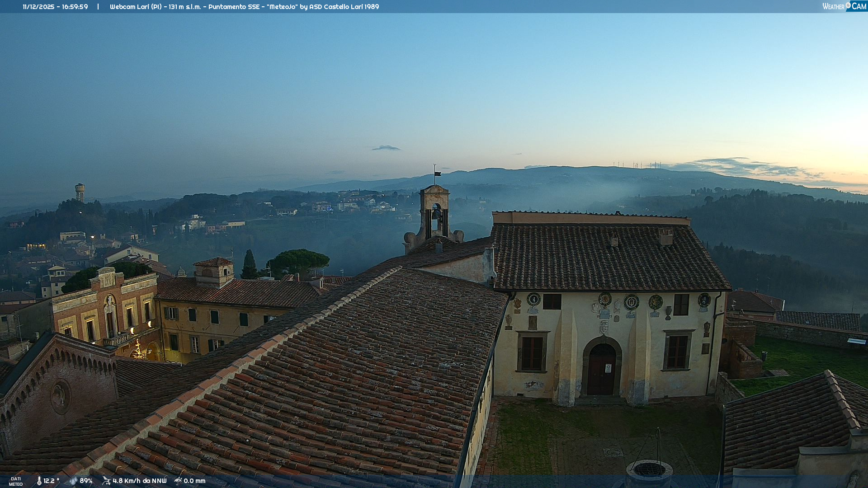Screen dimensions: 868x488
Task: Click the thermometer temperature icon
Action: (x=39, y=481)
